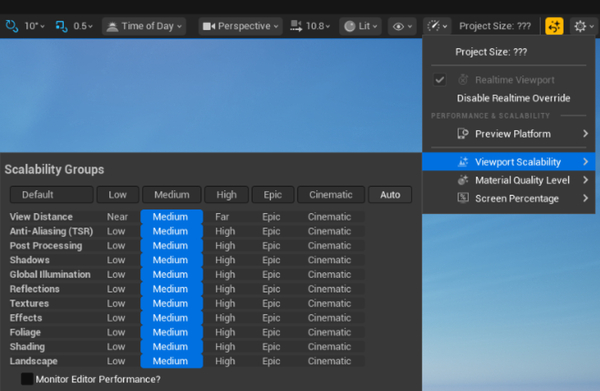Open the viewport settings gear menu
The image size is (600, 391).
point(584,26)
